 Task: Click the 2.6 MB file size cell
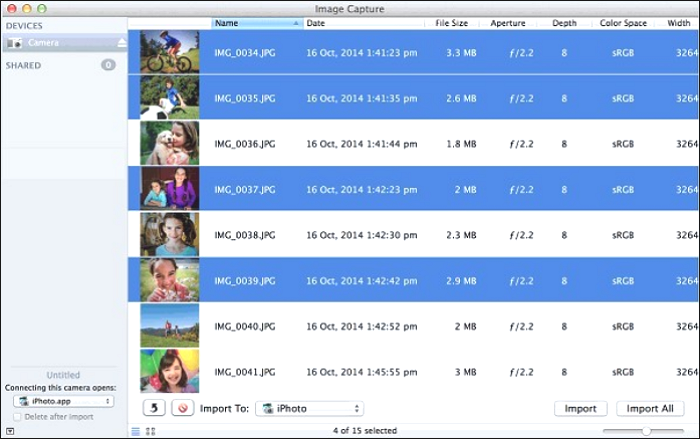(x=461, y=99)
